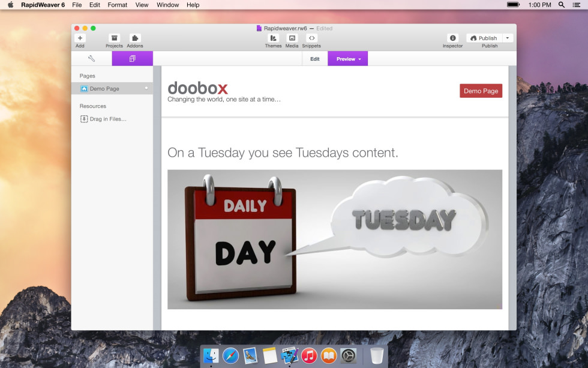Open the Xcode icon in the Dock
588x368 pixels.
pyautogui.click(x=289, y=355)
